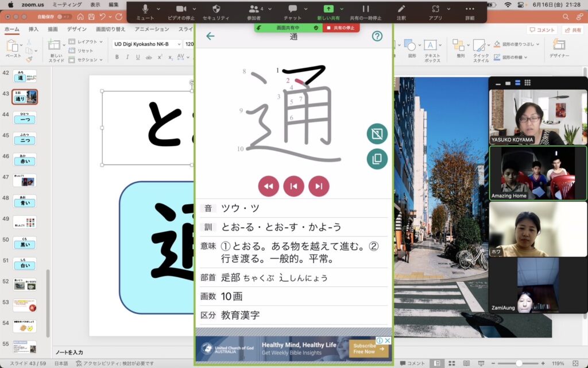Pause the screen share
Screen dimensions: 588x368
(x=366, y=12)
